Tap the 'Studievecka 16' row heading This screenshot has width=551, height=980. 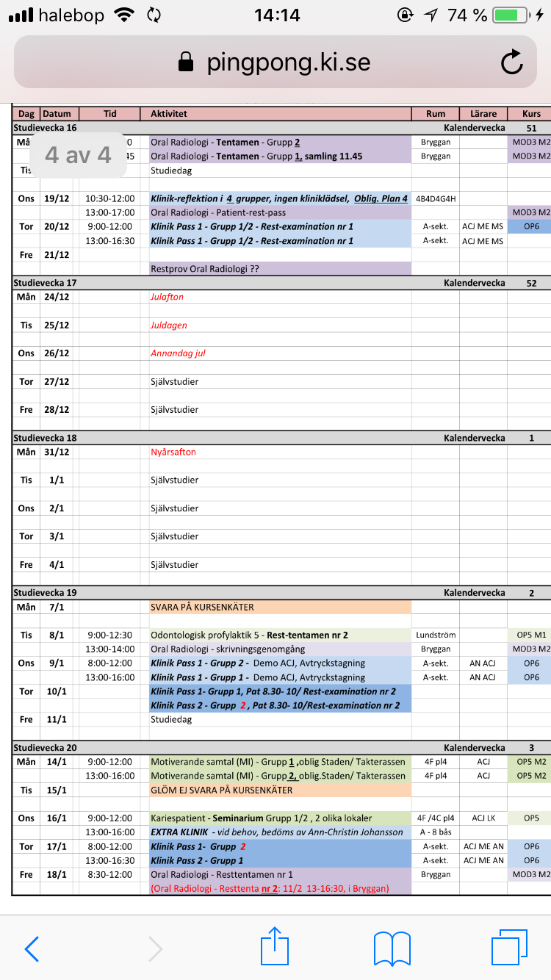point(46,128)
